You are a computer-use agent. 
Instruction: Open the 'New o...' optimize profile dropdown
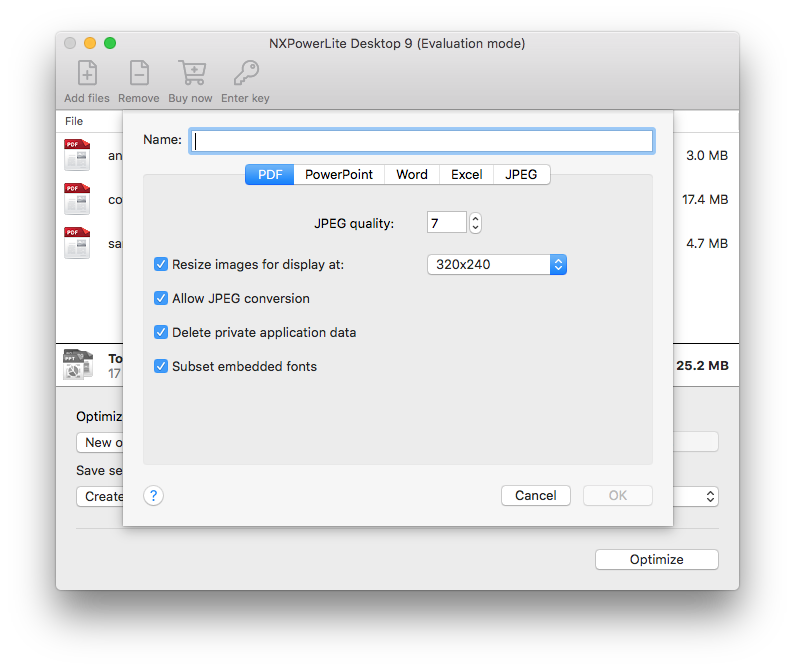(x=100, y=442)
